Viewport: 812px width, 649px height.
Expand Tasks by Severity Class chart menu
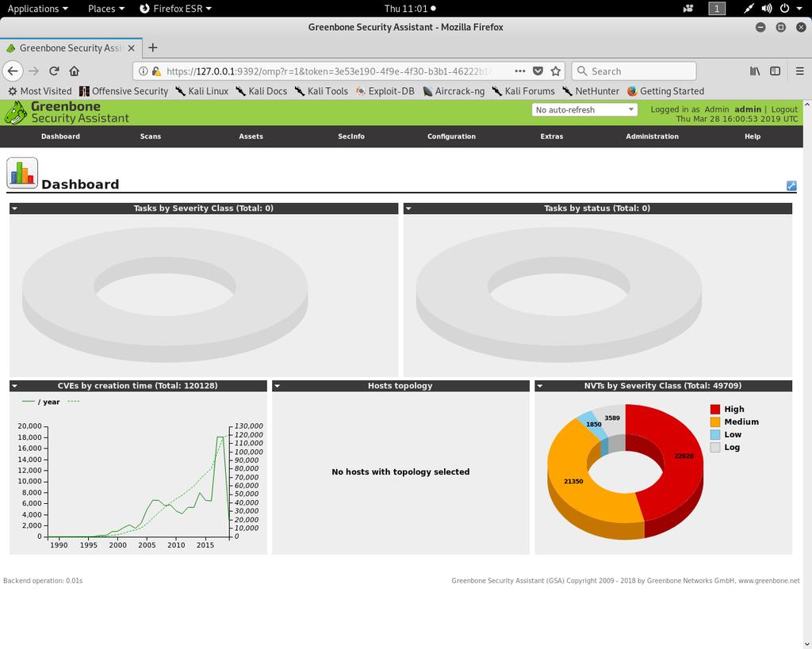[x=14, y=208]
